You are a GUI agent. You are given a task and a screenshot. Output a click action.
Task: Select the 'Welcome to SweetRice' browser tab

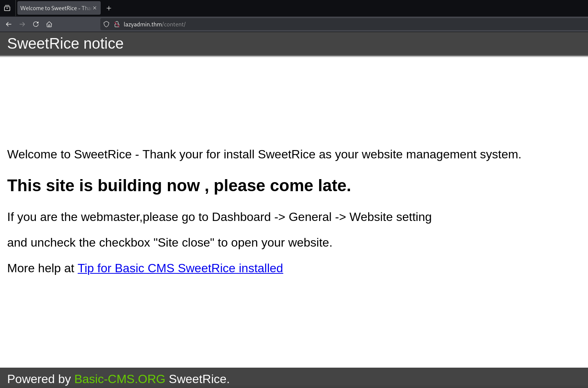(55, 8)
